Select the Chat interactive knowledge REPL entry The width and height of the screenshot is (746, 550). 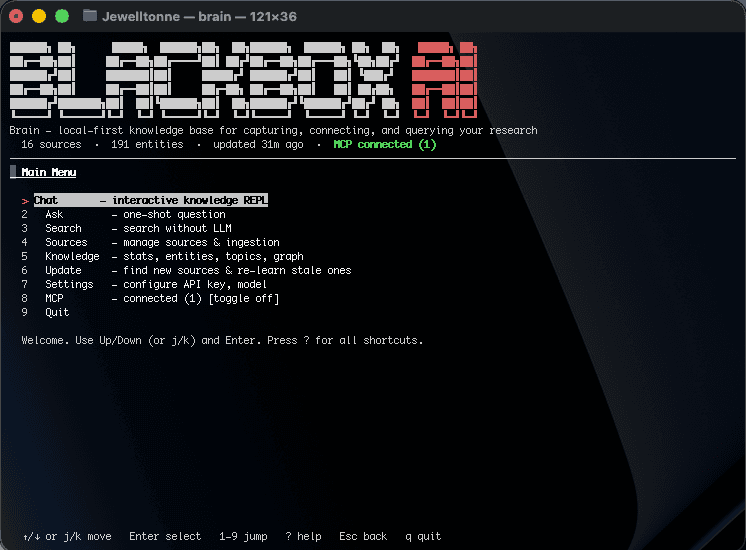[x=151, y=200]
